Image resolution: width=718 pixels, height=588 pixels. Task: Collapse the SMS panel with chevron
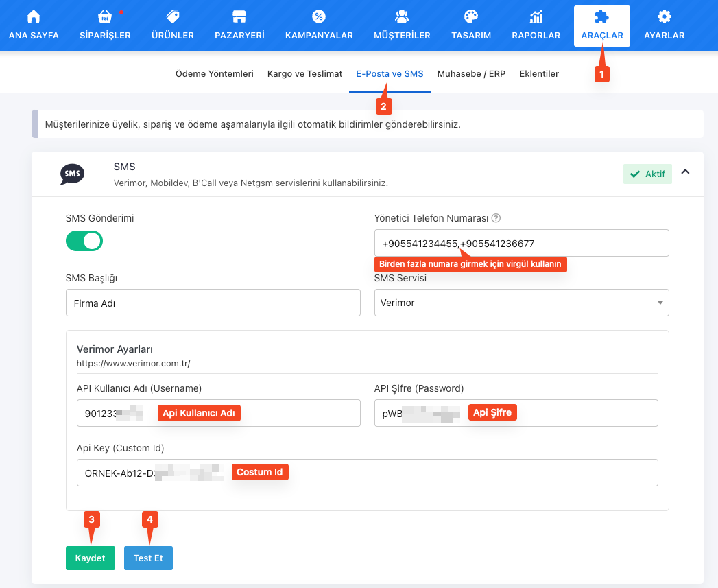point(684,173)
